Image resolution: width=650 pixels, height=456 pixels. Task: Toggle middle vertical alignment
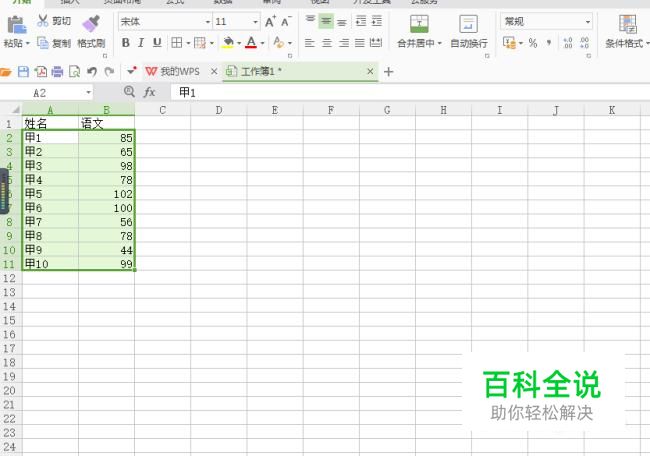tap(326, 21)
